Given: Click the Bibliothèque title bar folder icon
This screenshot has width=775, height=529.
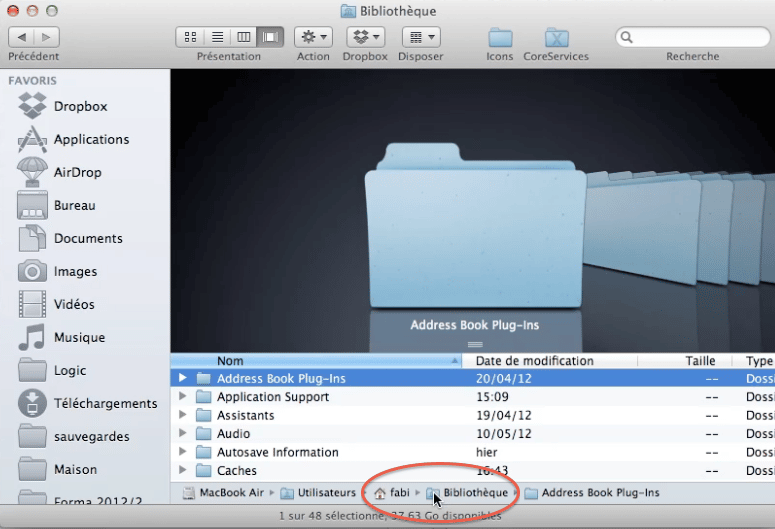Looking at the screenshot, I should coord(348,11).
